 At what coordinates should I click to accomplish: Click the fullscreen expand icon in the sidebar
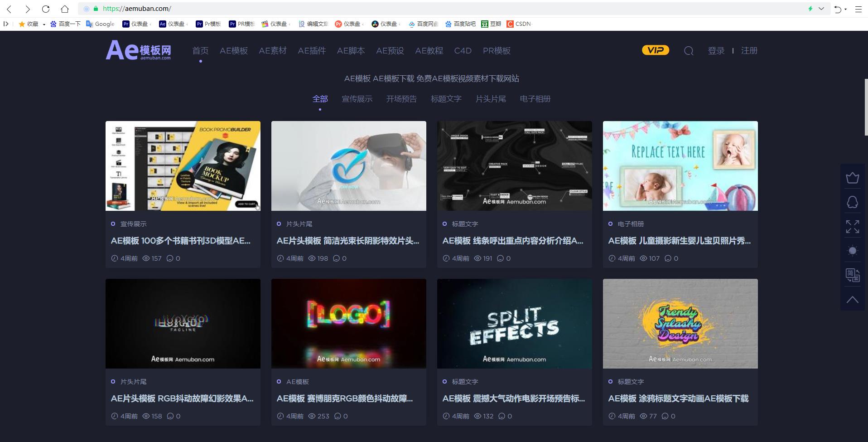[852, 226]
